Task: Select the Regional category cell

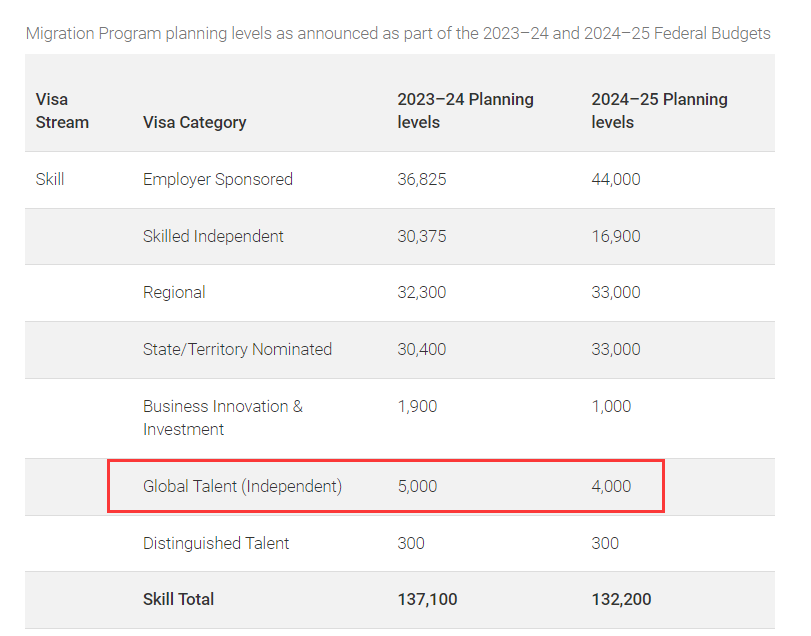Action: pyautogui.click(x=174, y=292)
